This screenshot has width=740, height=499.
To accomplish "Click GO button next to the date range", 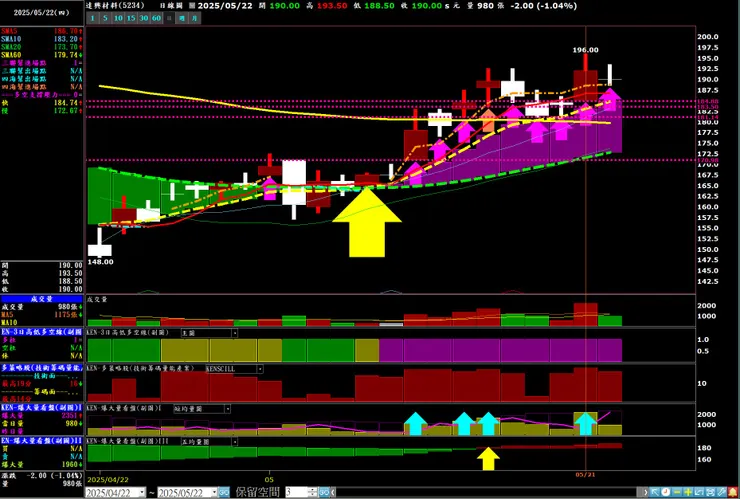I will click(x=224, y=492).
